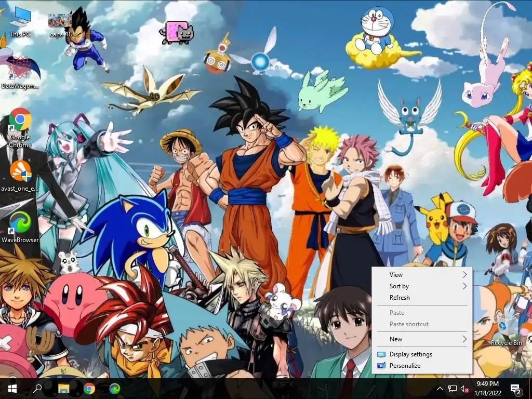Select the This PC desktop icon
Image resolution: width=532 pixels, height=399 pixels.
pos(20,22)
